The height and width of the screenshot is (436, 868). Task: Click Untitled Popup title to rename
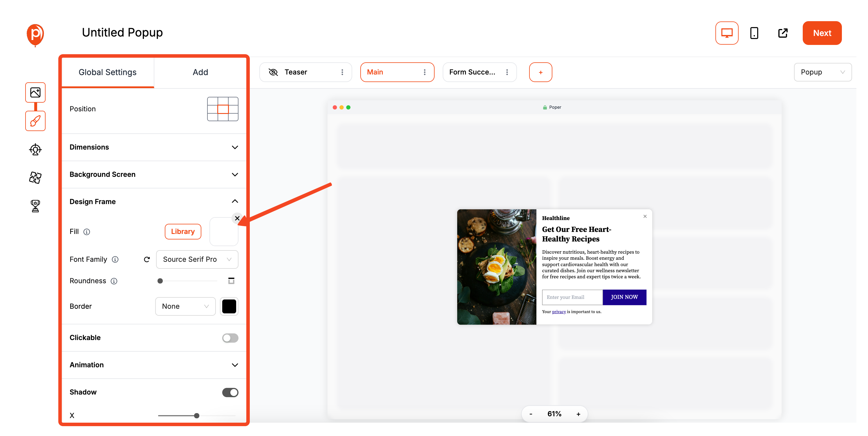[x=122, y=32]
